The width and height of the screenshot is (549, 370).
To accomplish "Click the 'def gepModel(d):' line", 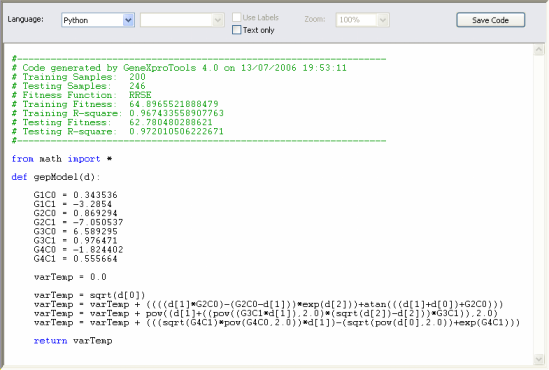I will [x=56, y=177].
